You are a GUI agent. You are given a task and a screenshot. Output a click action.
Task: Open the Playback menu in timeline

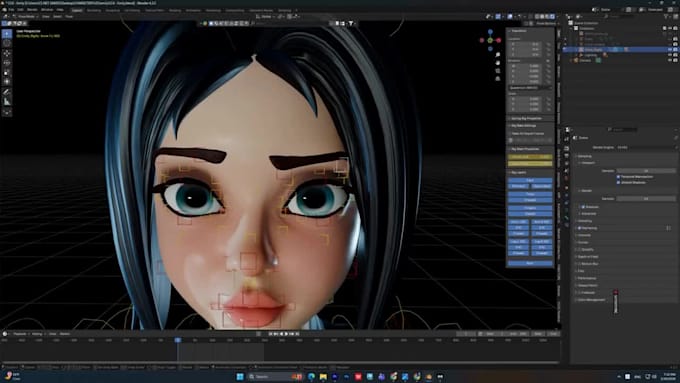point(20,334)
